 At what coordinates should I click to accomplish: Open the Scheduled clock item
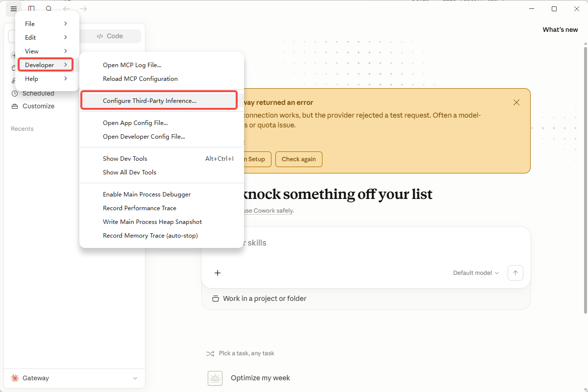(x=32, y=93)
